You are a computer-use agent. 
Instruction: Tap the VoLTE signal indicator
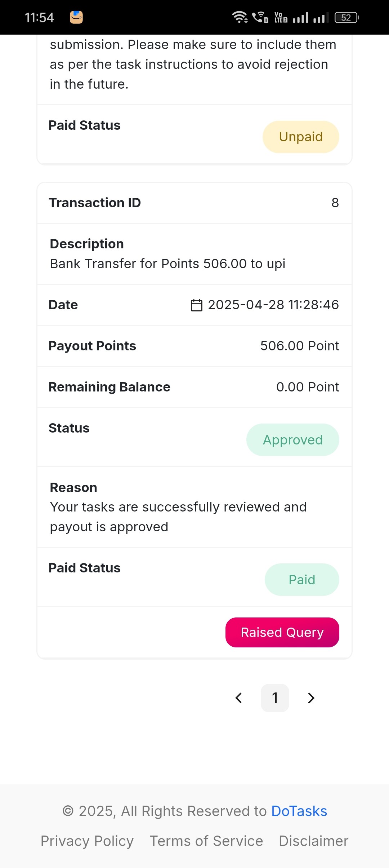pos(281,17)
